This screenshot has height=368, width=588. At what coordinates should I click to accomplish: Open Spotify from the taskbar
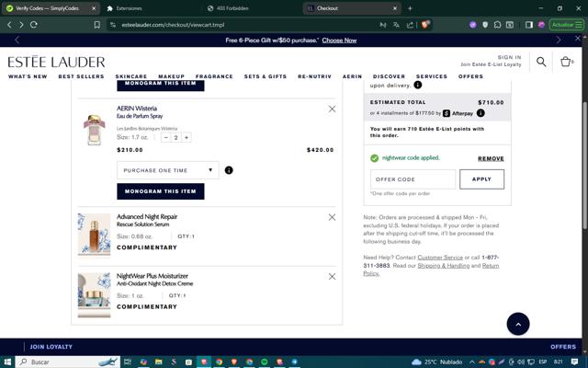(265, 362)
